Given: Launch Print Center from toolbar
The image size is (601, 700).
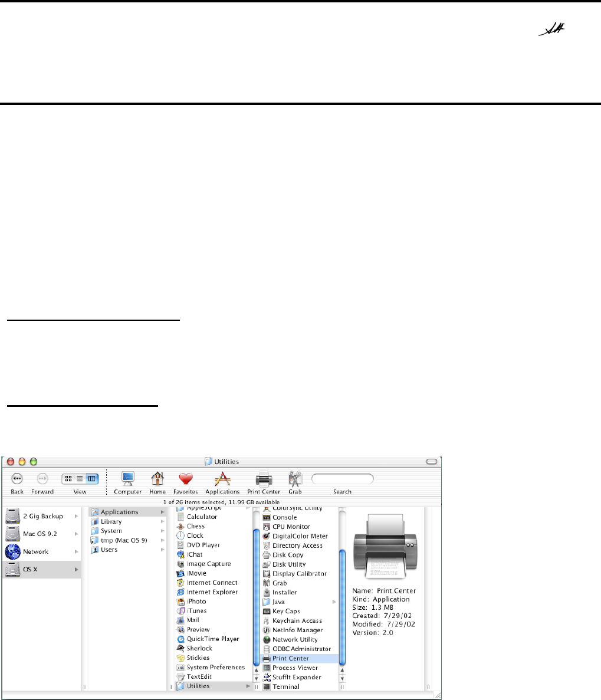Looking at the screenshot, I should coord(264,482).
